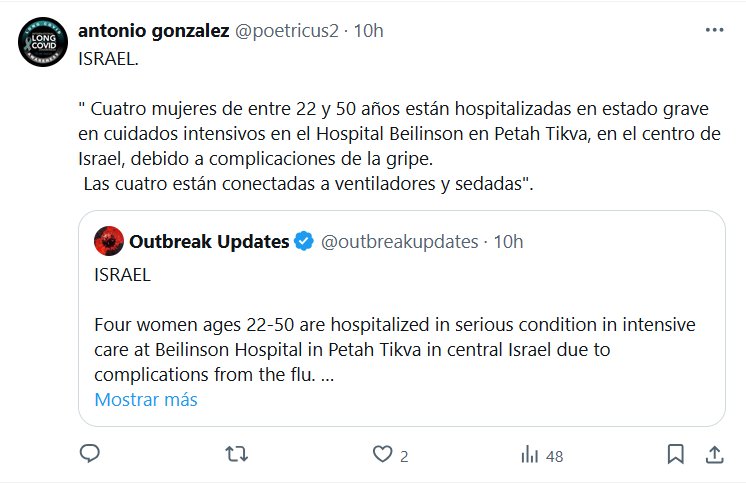
Task: Repost this tweet with the retweet icon
Action: [x=236, y=455]
